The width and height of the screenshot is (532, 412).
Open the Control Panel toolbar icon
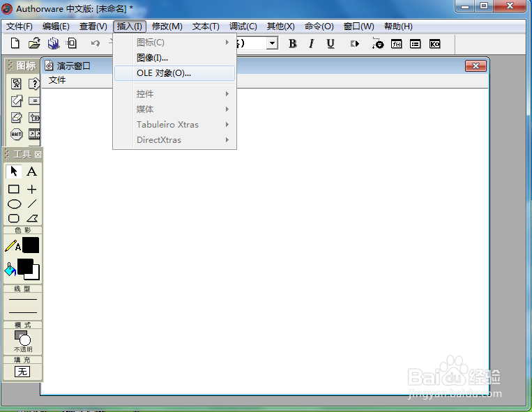pos(378,43)
